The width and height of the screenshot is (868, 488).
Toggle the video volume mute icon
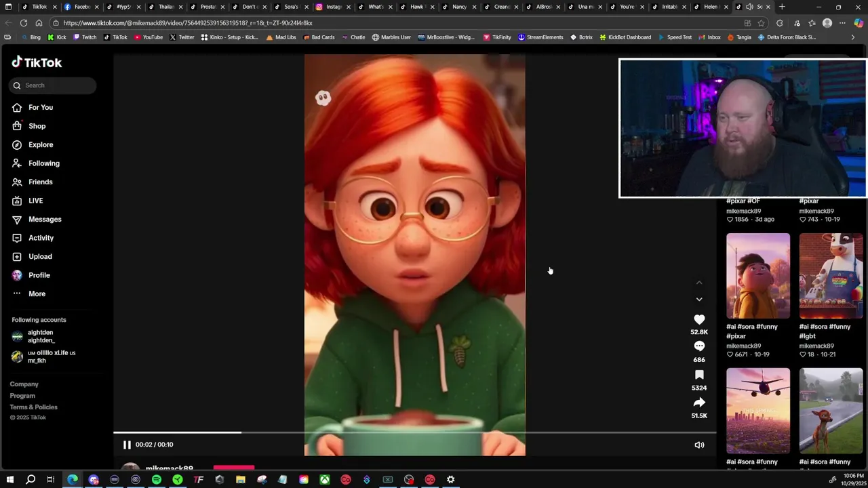pyautogui.click(x=699, y=445)
